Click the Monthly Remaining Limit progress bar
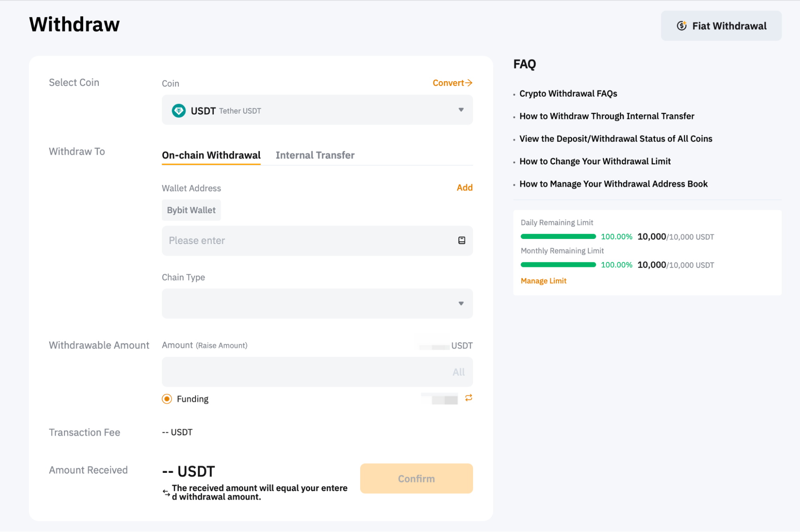The image size is (800, 532). coord(558,265)
